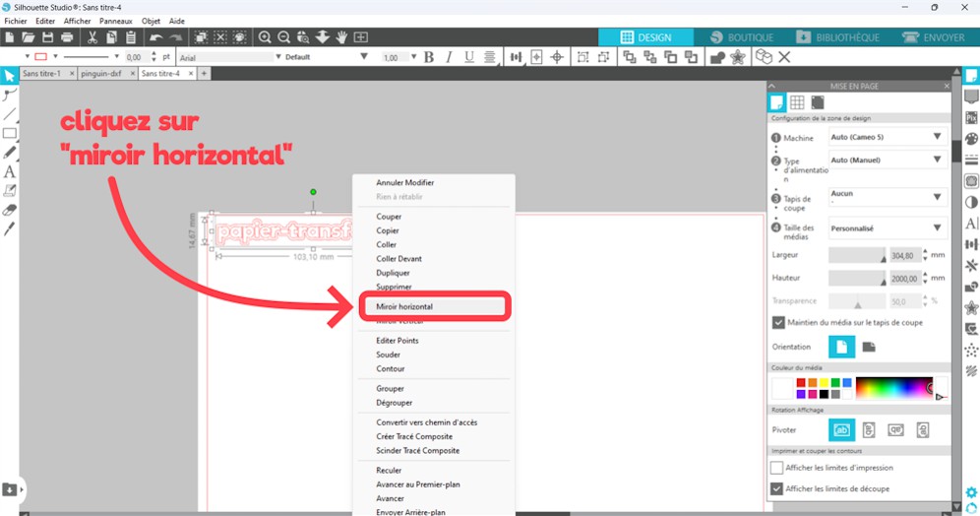Enable 'Afficher les limites d'impression' checkbox

tap(777, 467)
